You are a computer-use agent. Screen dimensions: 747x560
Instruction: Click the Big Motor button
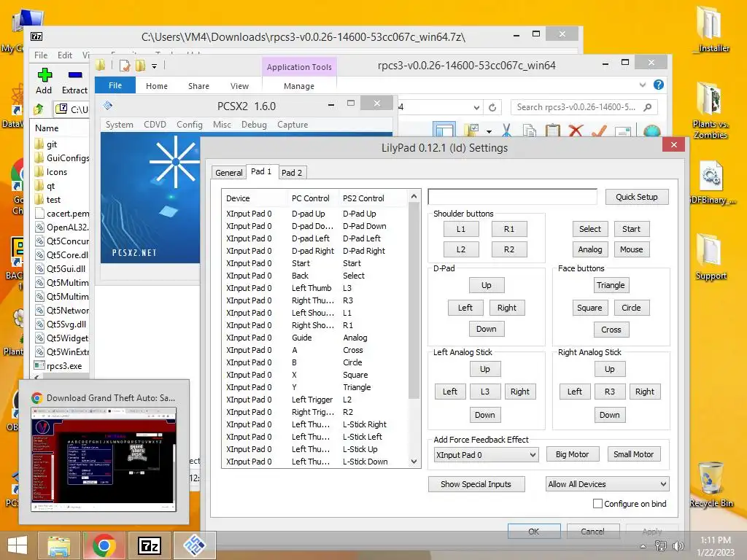click(572, 454)
